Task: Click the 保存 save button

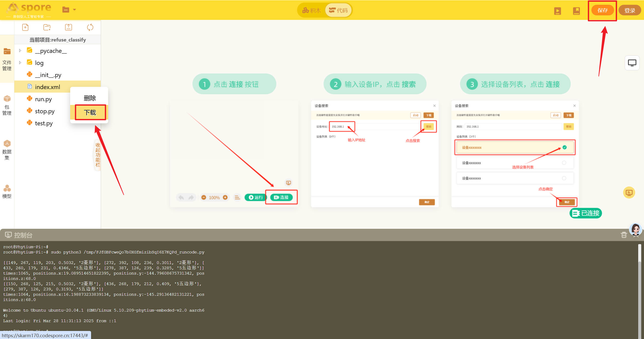Action: pos(602,10)
